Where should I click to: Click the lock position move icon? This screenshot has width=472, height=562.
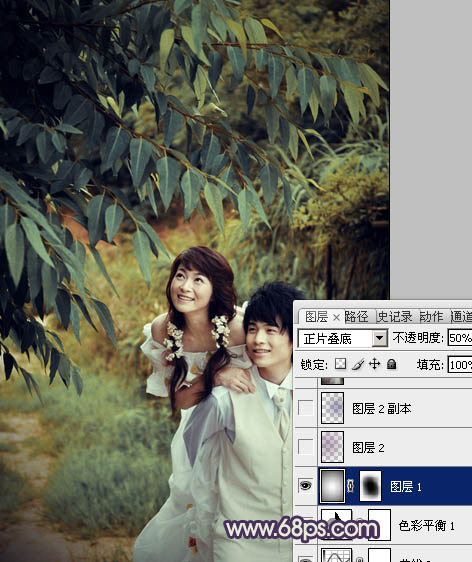click(375, 364)
